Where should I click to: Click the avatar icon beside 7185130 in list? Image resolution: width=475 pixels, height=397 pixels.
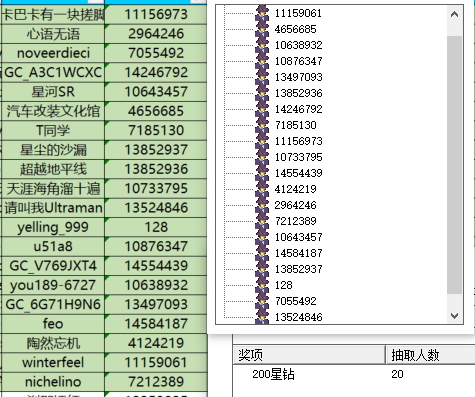click(x=262, y=125)
